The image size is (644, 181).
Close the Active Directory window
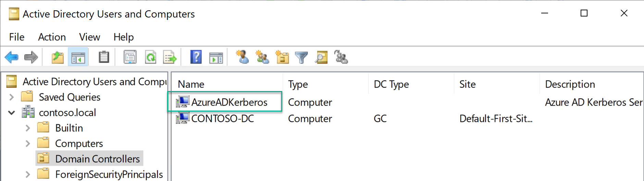(624, 13)
